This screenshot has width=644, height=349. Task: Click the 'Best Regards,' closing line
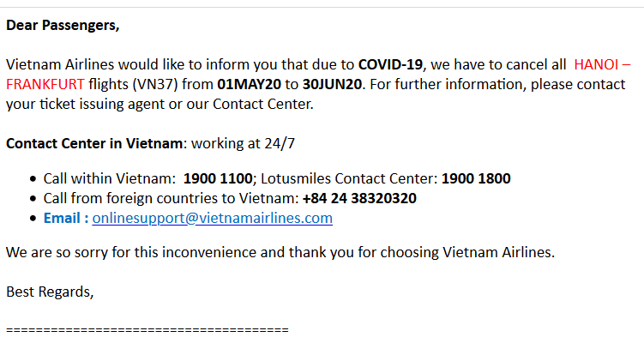pyautogui.click(x=50, y=292)
